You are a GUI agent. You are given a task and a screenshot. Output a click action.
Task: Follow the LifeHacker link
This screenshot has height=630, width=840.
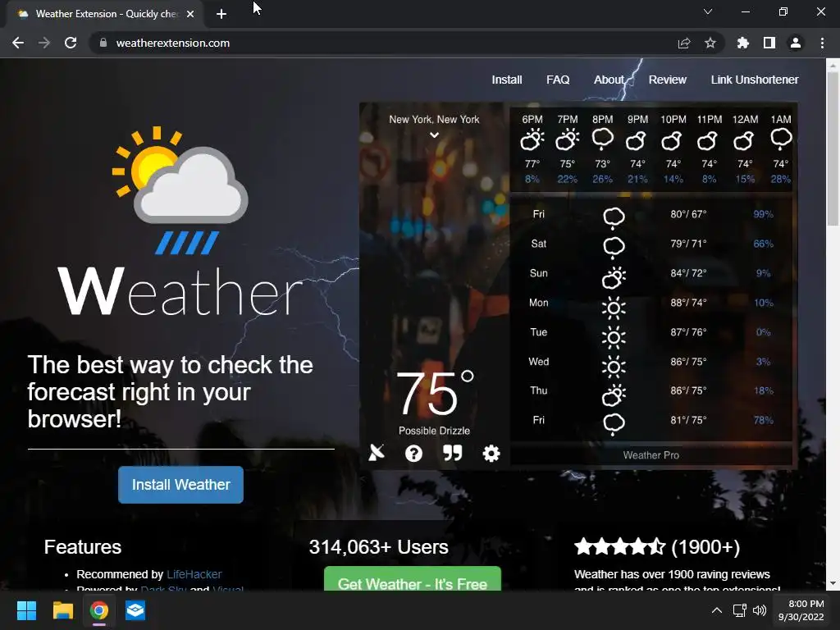pos(194,574)
